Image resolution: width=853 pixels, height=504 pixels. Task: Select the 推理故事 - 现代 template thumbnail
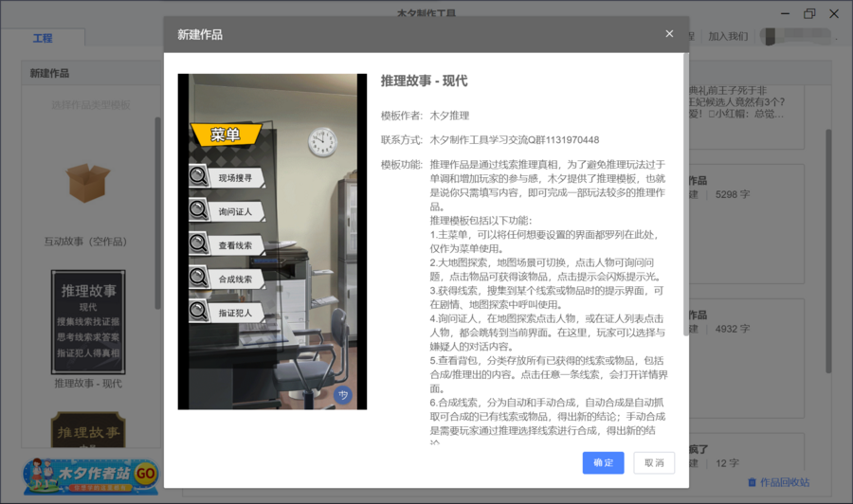[88, 320]
